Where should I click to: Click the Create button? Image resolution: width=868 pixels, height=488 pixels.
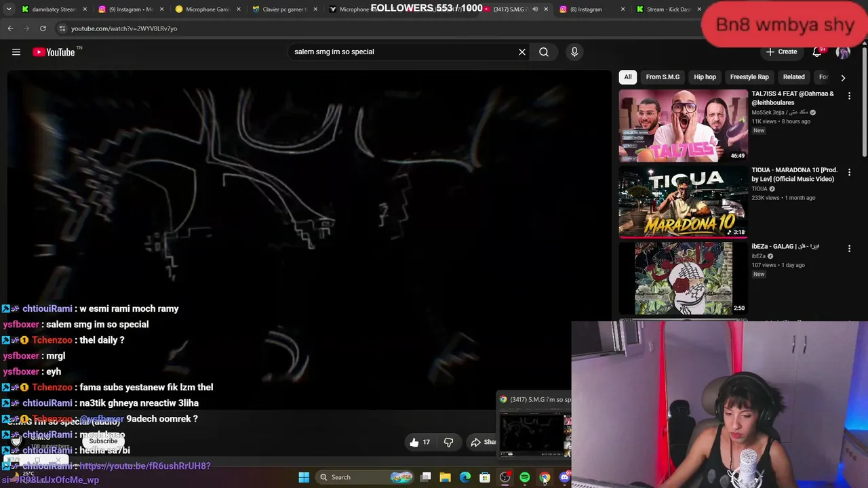(781, 52)
